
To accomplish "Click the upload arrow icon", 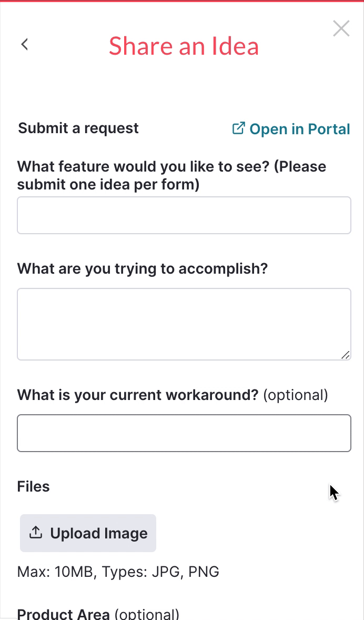I will click(36, 533).
